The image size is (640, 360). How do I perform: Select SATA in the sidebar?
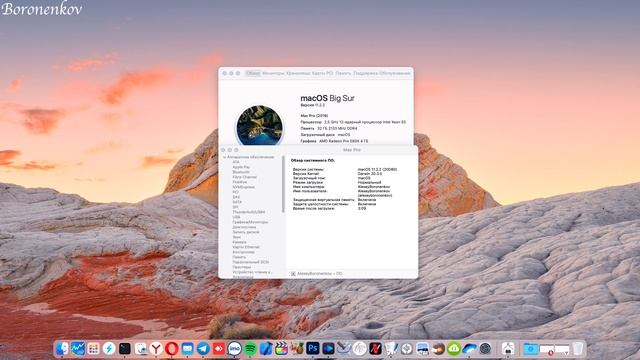coord(237,202)
